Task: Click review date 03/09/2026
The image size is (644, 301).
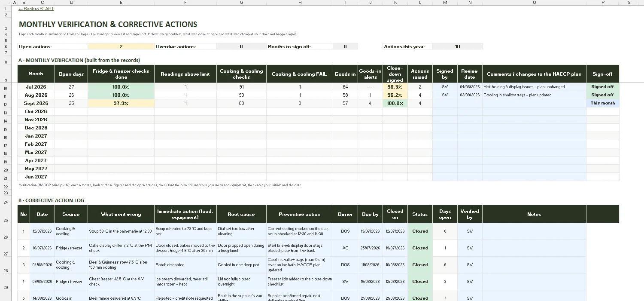Action: click(x=470, y=95)
